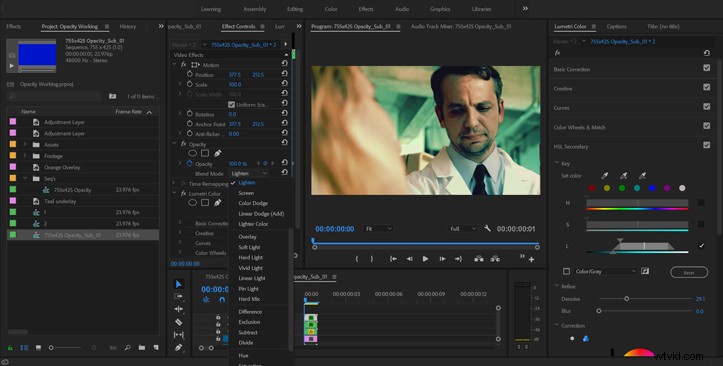Uncheck the Basic Correction checkbox
The image size is (723, 366).
coord(706,68)
